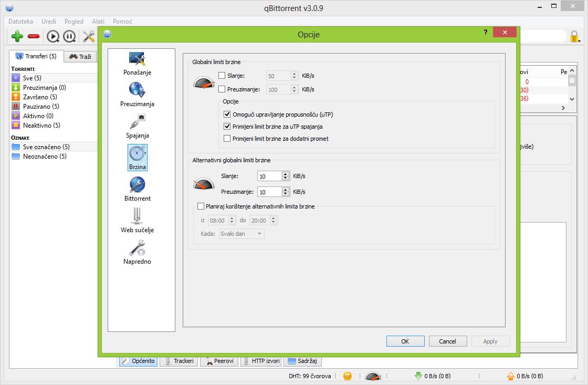Click the global Preuzimanje spinner down arrow

(x=295, y=91)
